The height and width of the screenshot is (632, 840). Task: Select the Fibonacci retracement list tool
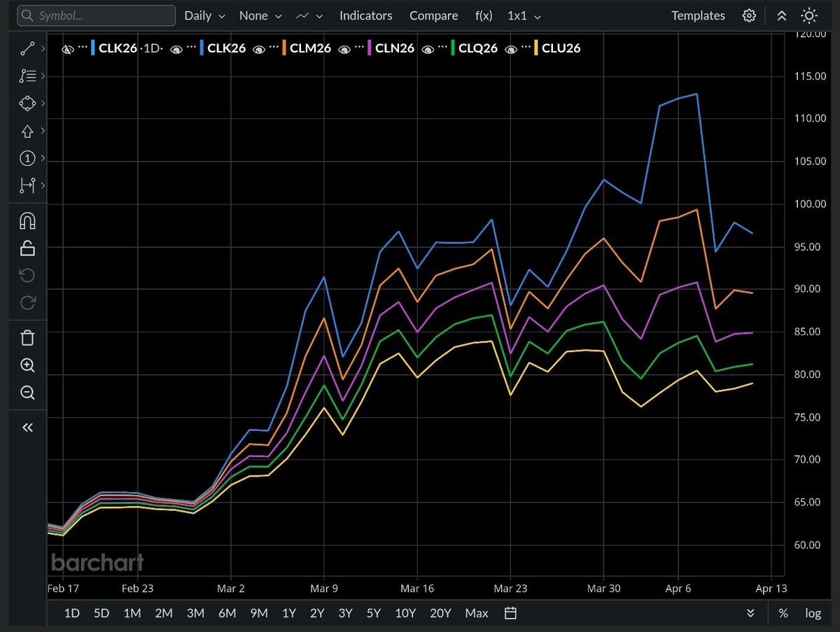27,76
